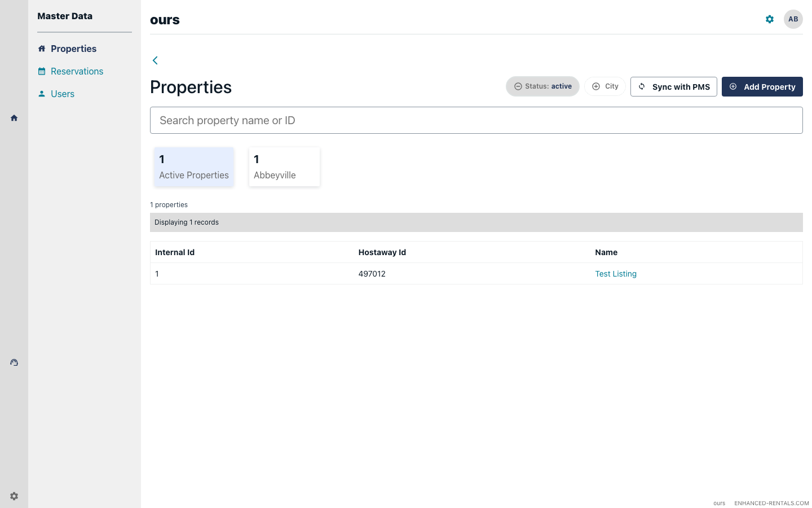Click the home icon on the collapsed rail
The height and width of the screenshot is (508, 812).
click(14, 117)
